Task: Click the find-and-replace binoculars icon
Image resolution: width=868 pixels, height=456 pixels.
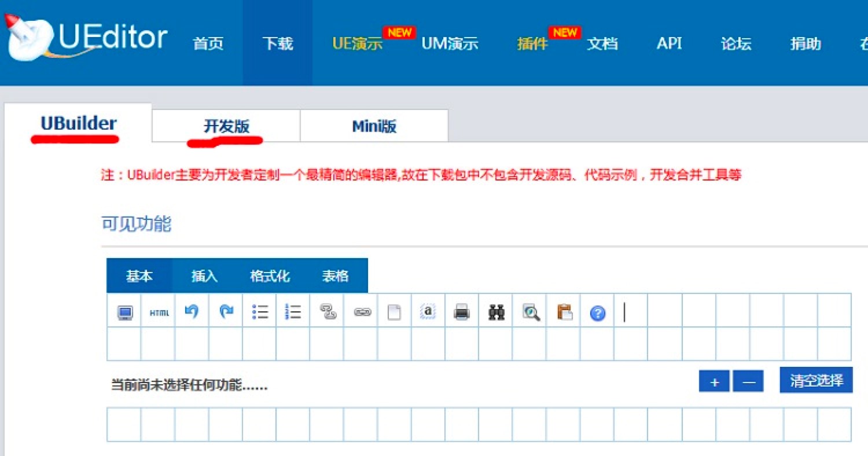Action: (495, 311)
